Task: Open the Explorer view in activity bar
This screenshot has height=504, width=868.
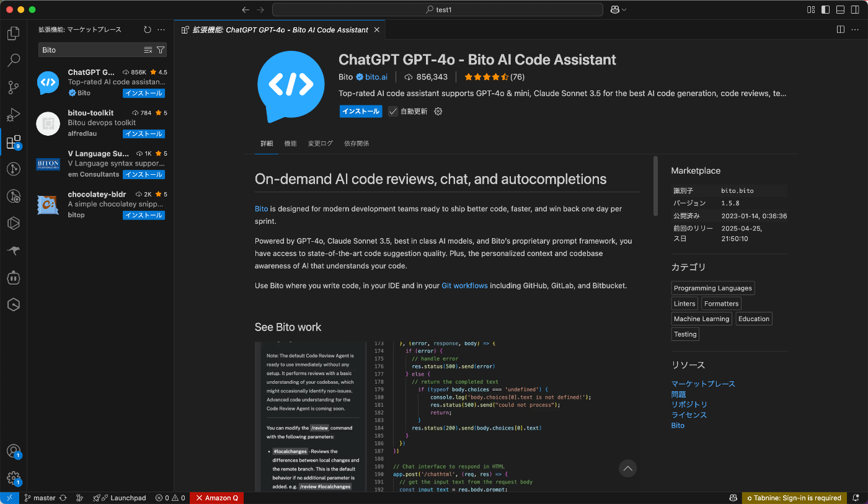Action: [x=13, y=33]
